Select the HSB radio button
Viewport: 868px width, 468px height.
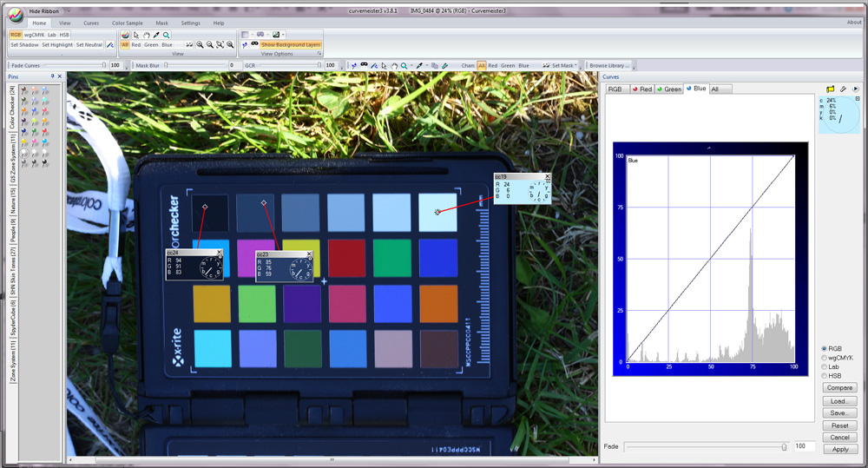[825, 375]
